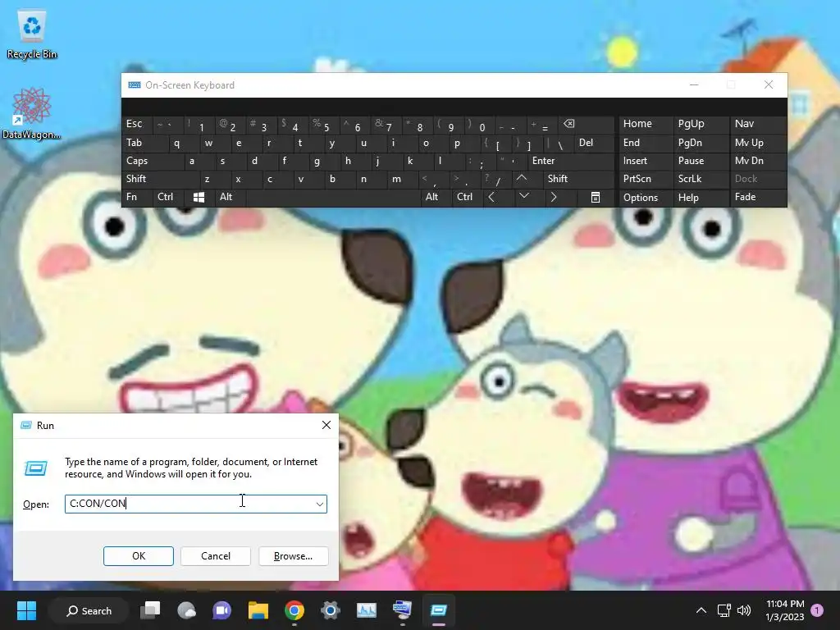Click the Fade key on keyboard
Viewport: 840px width, 630px height.
tap(757, 197)
